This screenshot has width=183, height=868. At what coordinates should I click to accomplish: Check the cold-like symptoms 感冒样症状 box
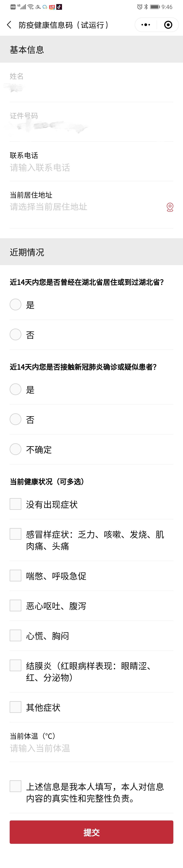tap(16, 534)
